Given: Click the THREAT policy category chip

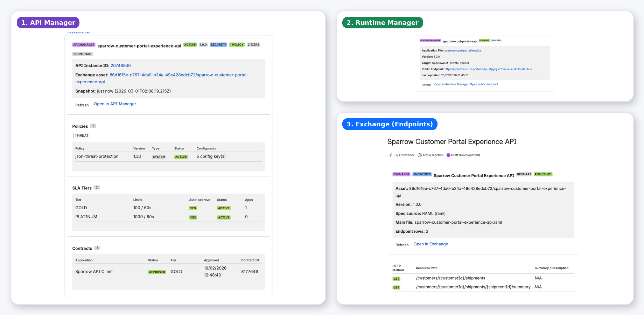Looking at the screenshot, I should [82, 135].
